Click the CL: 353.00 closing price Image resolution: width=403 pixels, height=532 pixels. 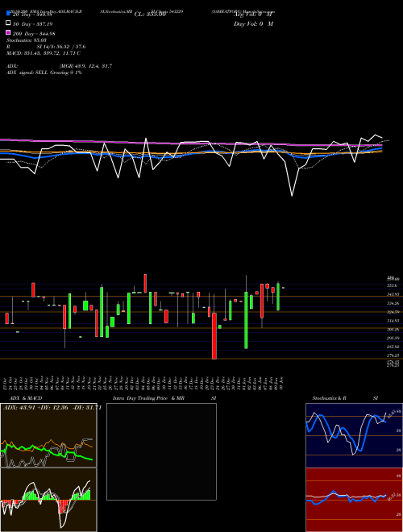150,15
